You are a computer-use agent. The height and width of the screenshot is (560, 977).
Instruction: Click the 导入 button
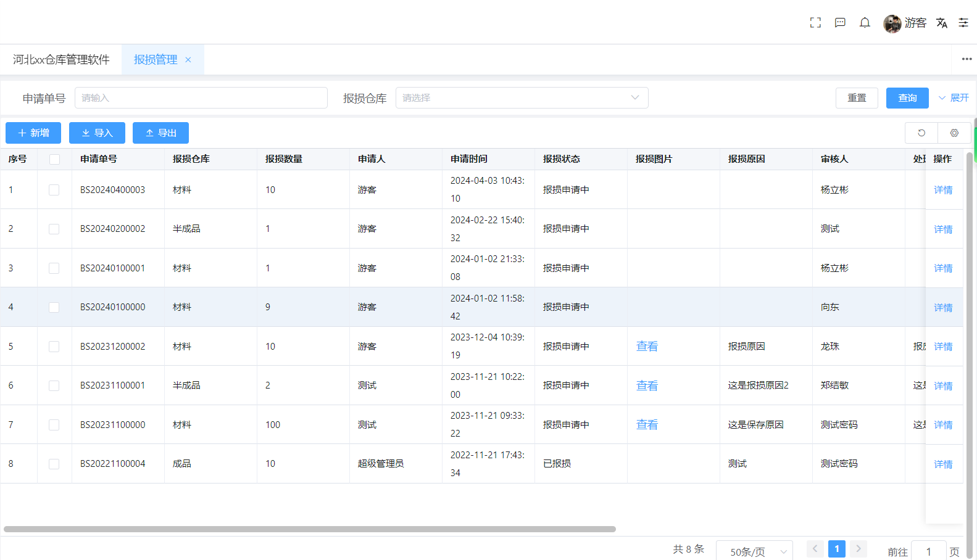(x=97, y=133)
